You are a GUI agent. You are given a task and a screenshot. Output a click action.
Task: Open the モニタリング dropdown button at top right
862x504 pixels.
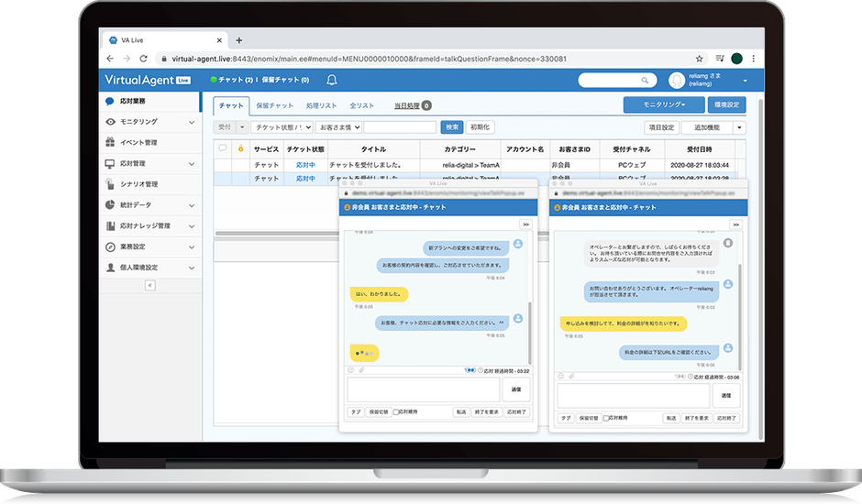(664, 105)
